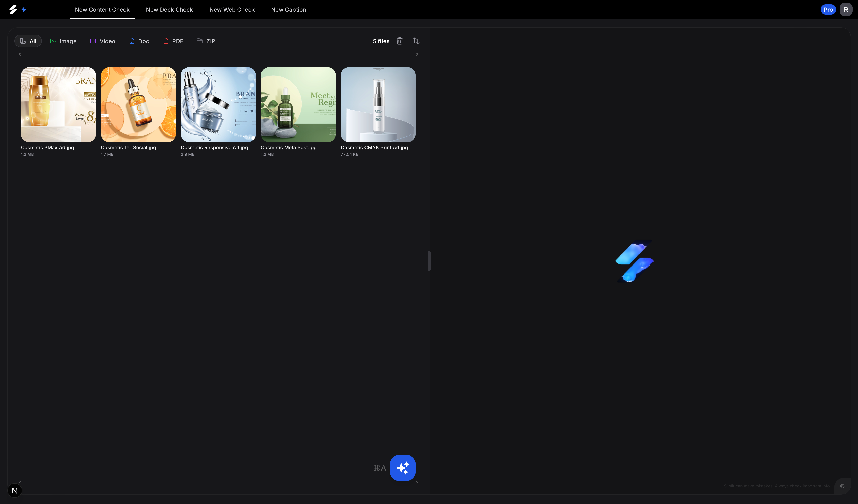Click the Pro plan badge

pyautogui.click(x=828, y=10)
